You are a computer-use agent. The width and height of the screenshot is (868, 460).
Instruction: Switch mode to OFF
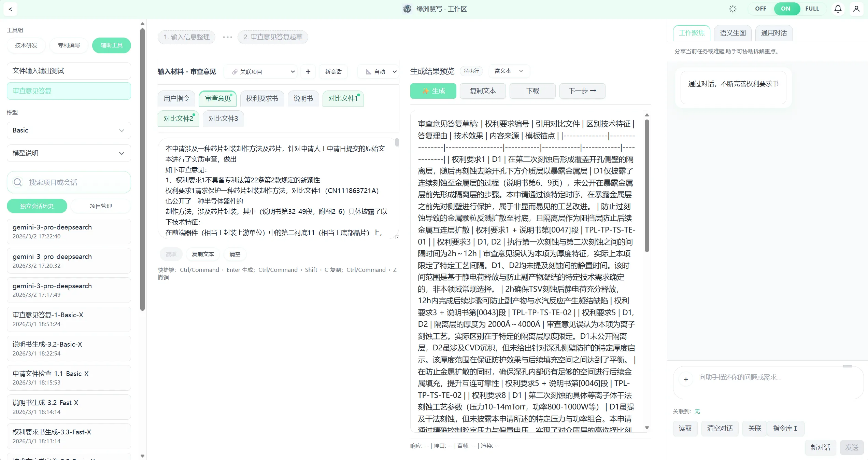pos(760,9)
